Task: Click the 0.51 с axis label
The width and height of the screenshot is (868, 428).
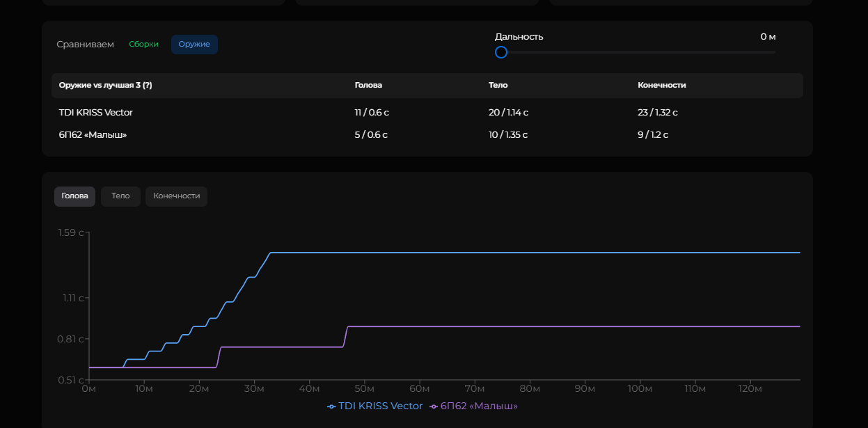Action: pos(71,380)
